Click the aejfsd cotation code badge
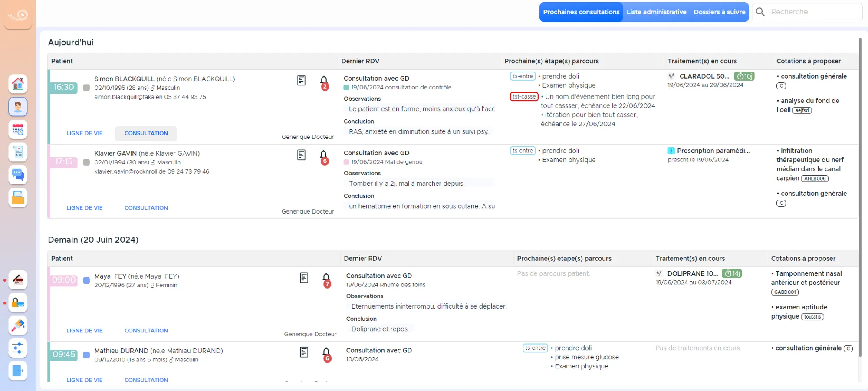The width and height of the screenshot is (868, 391). 802,111
